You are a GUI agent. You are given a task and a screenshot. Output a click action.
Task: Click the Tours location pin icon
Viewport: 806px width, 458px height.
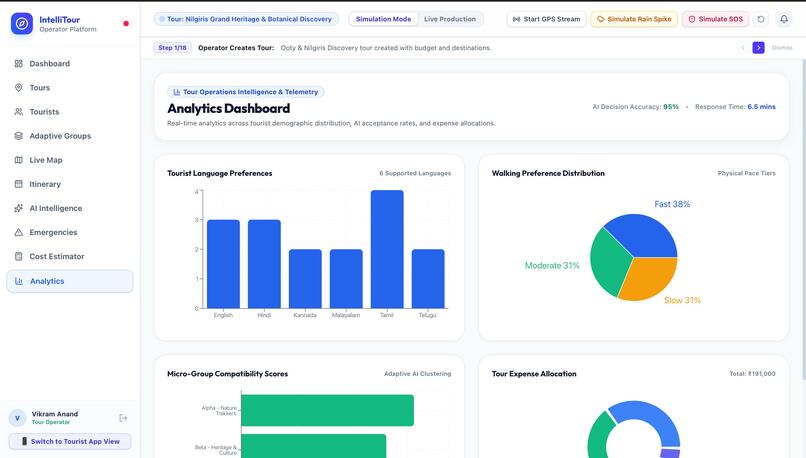pyautogui.click(x=19, y=88)
